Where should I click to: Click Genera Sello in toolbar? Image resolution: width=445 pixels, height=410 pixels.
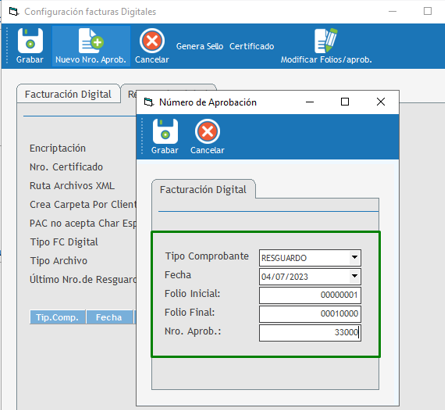coord(200,46)
